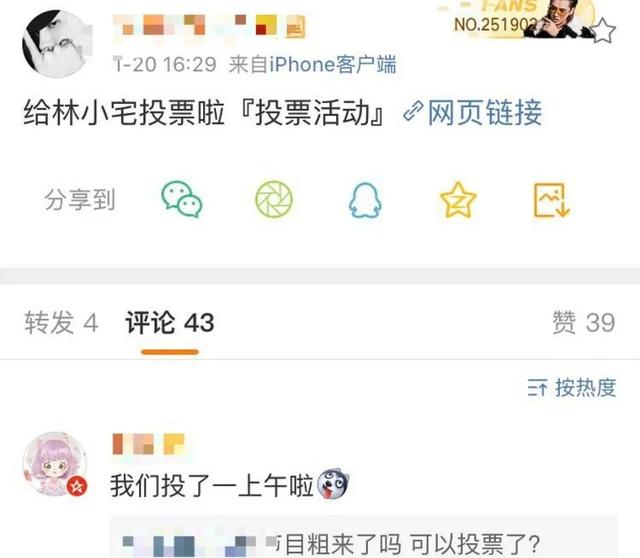Tap the chain link icon before 网页链接
The image size is (640, 558).
point(413,112)
